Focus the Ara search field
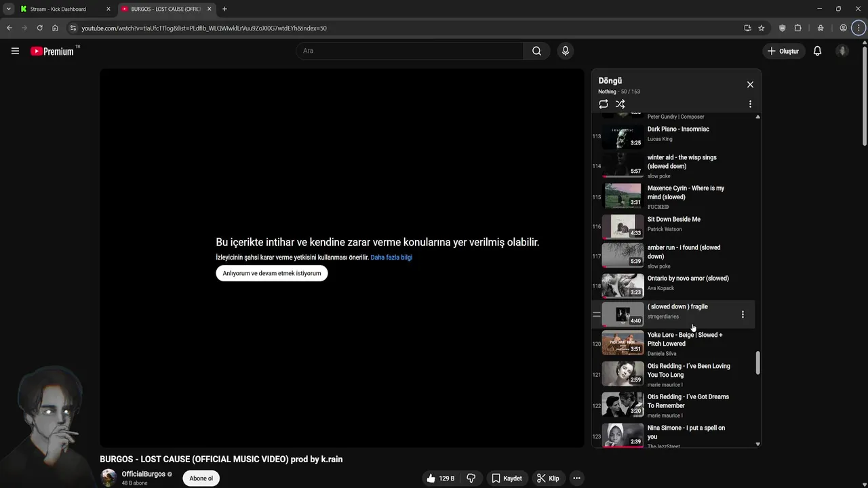 coord(410,51)
